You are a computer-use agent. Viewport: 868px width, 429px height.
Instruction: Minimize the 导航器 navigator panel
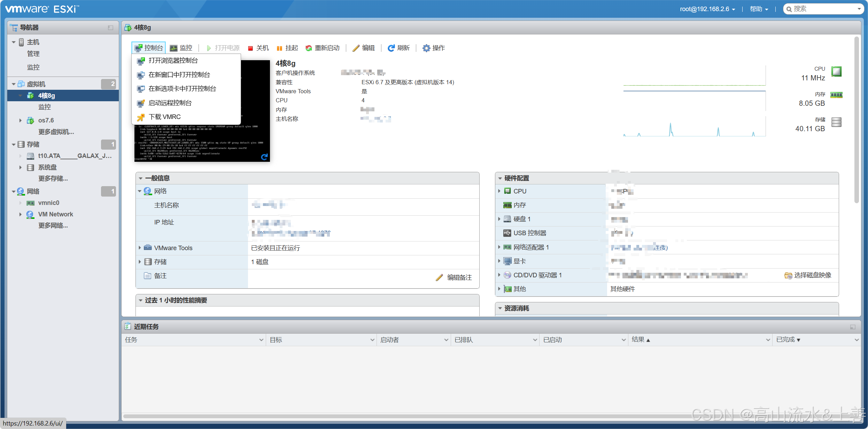pyautogui.click(x=110, y=27)
